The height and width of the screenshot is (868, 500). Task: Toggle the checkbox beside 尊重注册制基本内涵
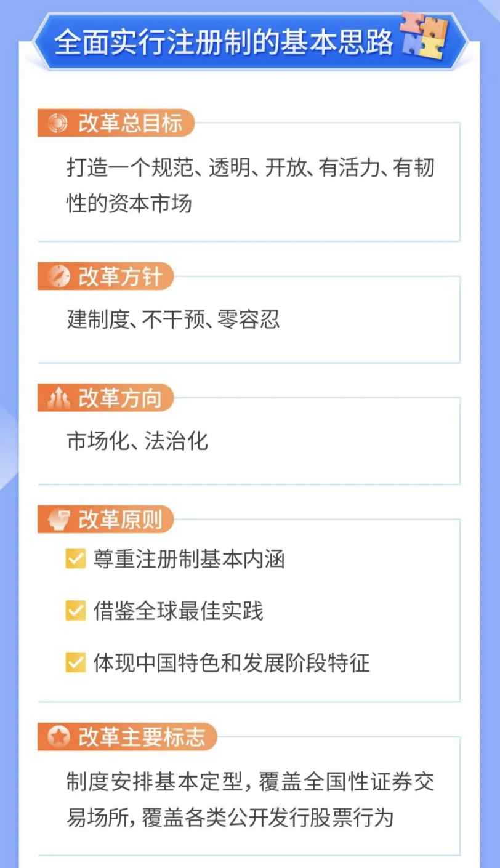75,559
